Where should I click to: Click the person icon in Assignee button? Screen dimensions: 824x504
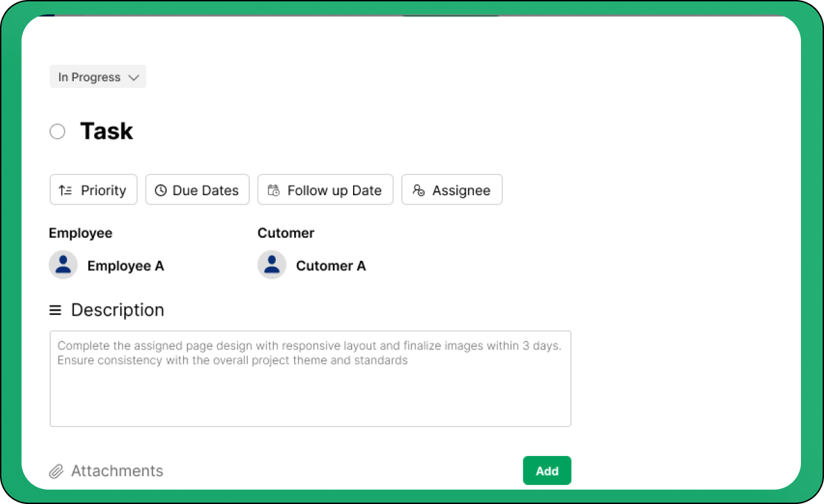coord(419,190)
